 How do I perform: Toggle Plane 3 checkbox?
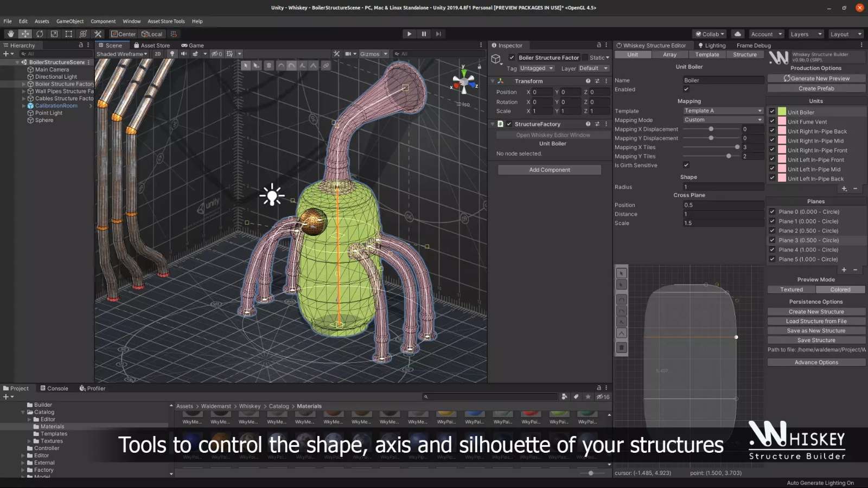tap(772, 240)
